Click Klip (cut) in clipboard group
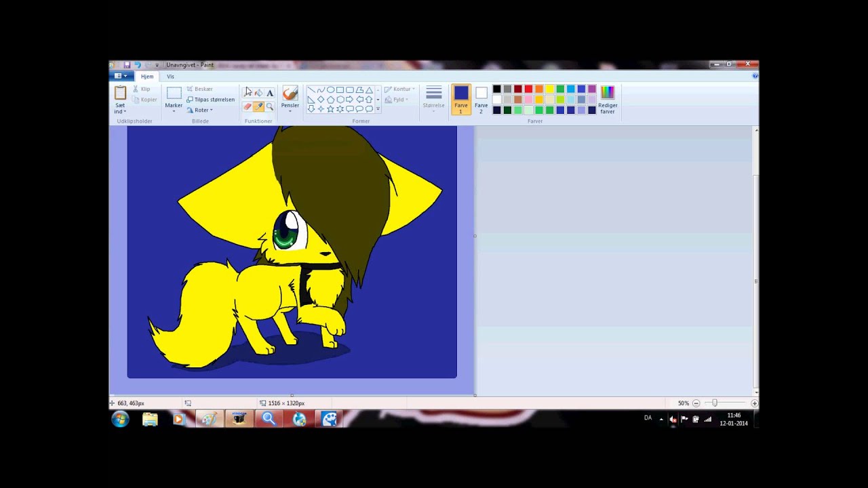The width and height of the screenshot is (868, 488). tap(141, 89)
